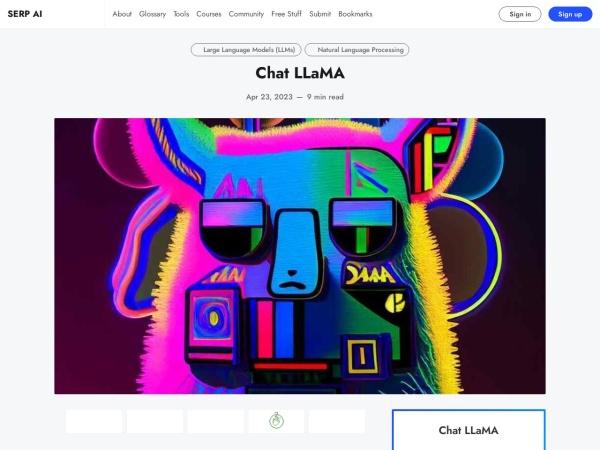Click the Chat LLaMA article heading
The width and height of the screenshot is (600, 450).
pyautogui.click(x=300, y=73)
